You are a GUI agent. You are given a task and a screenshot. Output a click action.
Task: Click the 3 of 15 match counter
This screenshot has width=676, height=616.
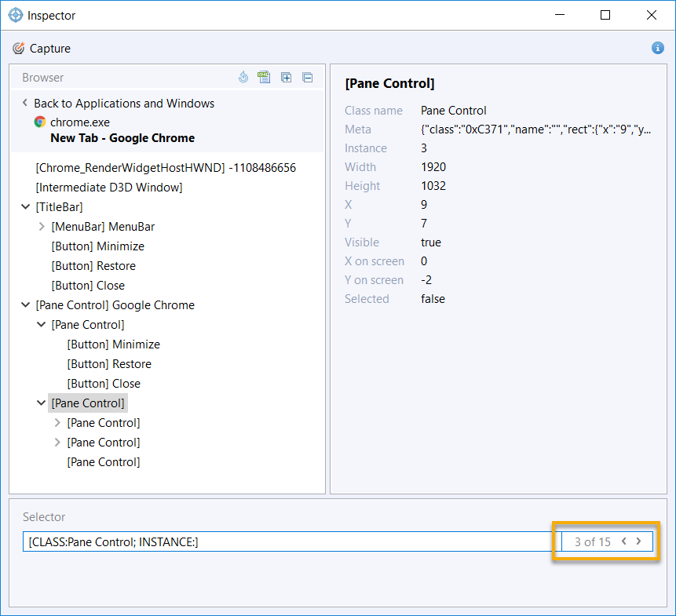click(x=592, y=541)
